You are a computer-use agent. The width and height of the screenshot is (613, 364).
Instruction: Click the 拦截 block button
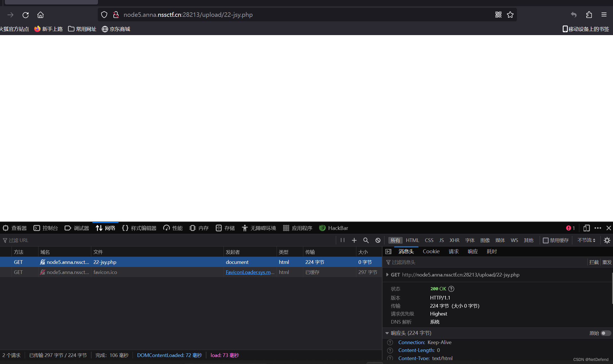click(x=594, y=262)
